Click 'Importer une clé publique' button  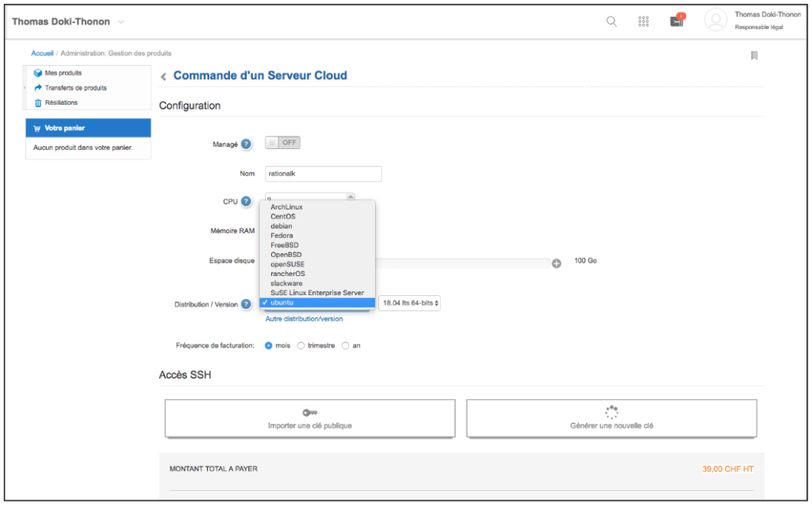[x=310, y=418]
